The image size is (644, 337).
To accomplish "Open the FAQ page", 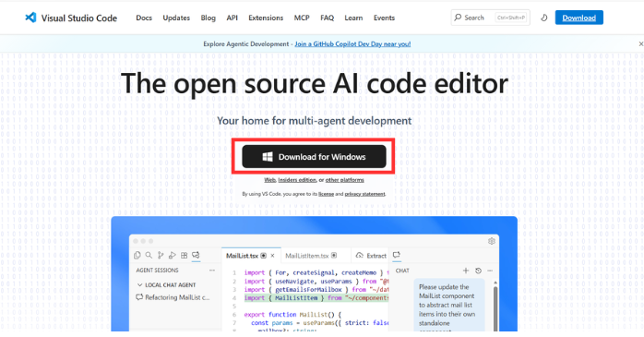I will pos(327,18).
